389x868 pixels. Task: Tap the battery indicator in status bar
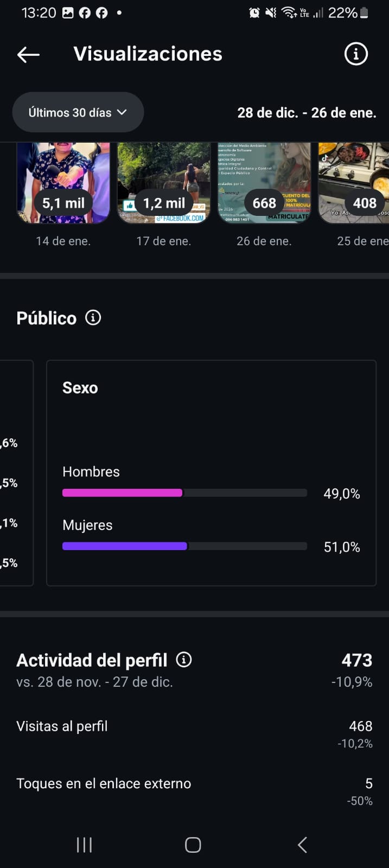pyautogui.click(x=364, y=12)
